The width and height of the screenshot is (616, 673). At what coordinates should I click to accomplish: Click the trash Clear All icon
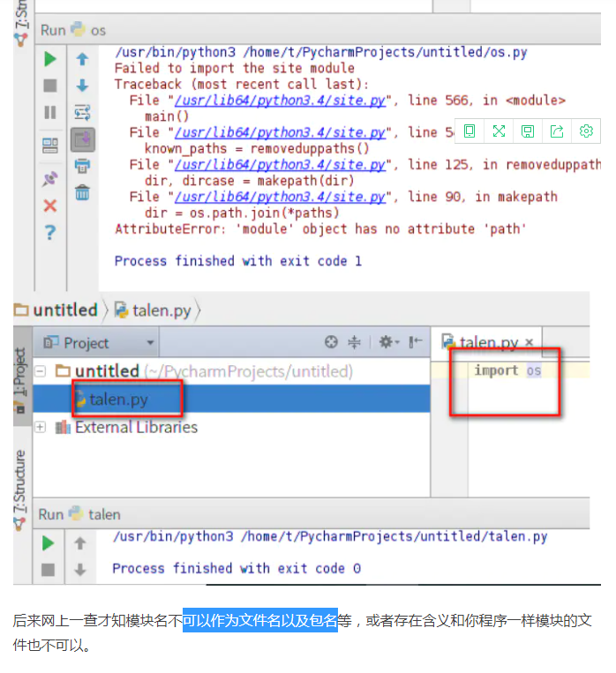point(82,192)
